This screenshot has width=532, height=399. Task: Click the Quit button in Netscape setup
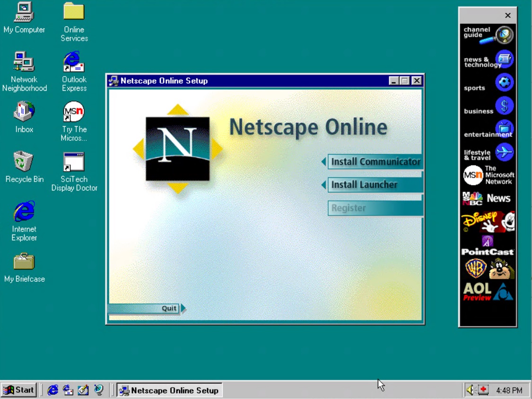[x=147, y=308]
